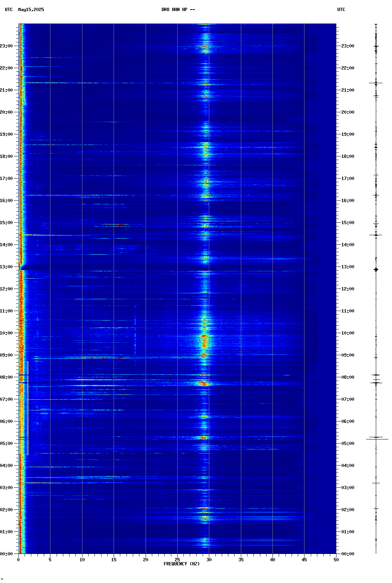The width and height of the screenshot is (392, 583).
Task: Select 02:00 on the right time axis
Action: tap(348, 510)
